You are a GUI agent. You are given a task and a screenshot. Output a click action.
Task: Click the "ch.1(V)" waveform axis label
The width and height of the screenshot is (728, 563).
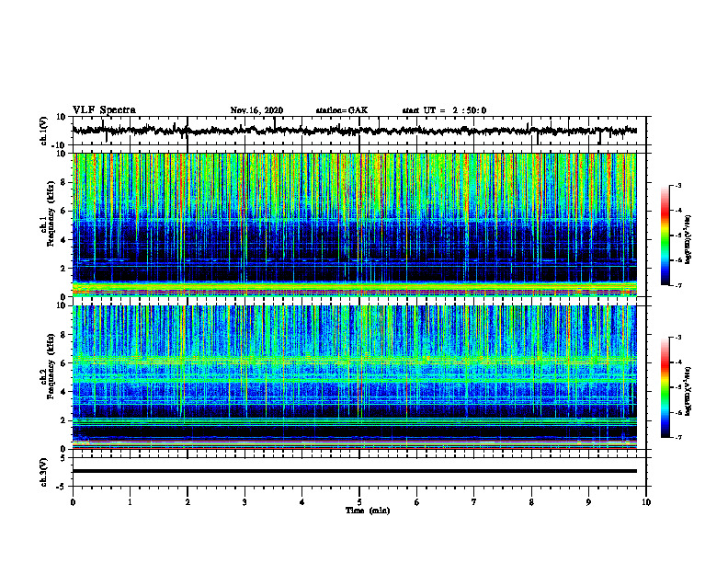click(x=44, y=131)
